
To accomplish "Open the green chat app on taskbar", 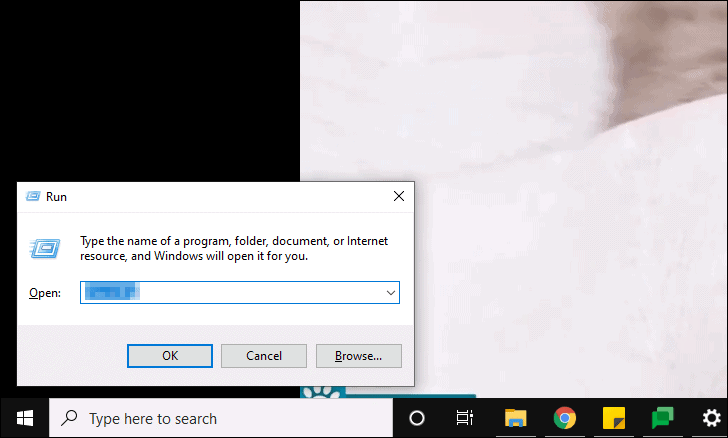I will coord(663,418).
